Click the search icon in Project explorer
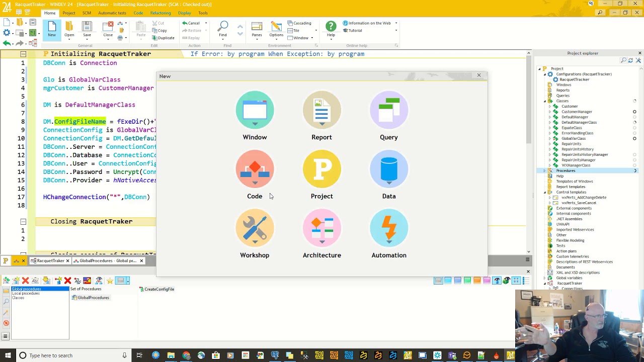 pyautogui.click(x=624, y=60)
